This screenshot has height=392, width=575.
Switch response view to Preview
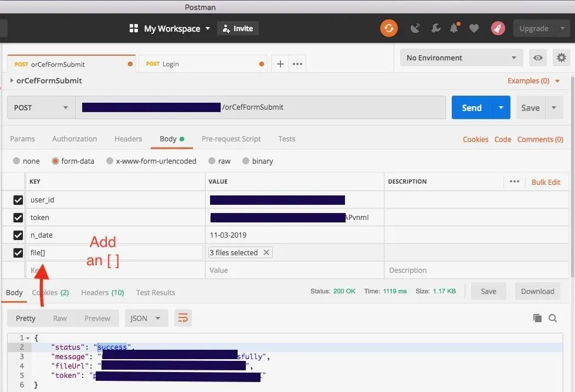pos(97,318)
